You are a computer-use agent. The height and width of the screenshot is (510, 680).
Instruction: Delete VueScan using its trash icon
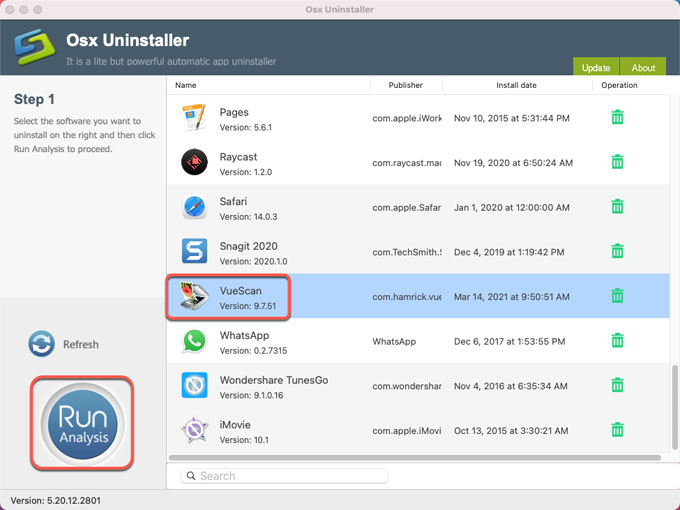pyautogui.click(x=617, y=296)
